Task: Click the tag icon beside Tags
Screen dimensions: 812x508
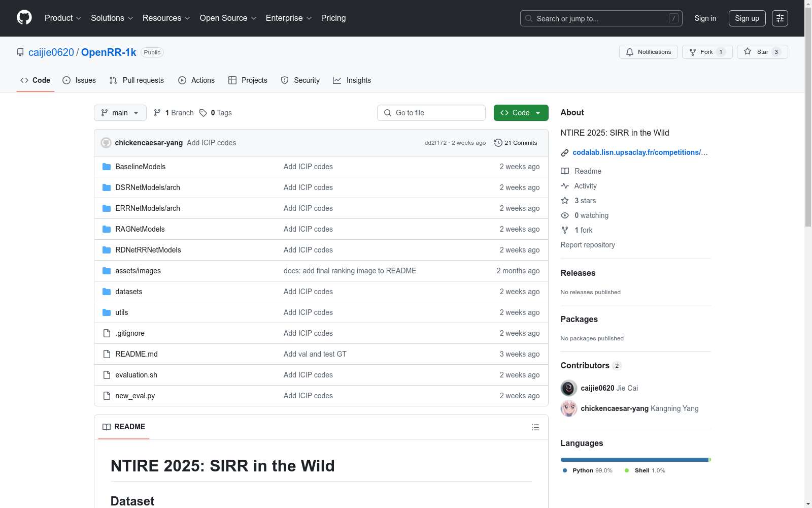Action: click(203, 113)
